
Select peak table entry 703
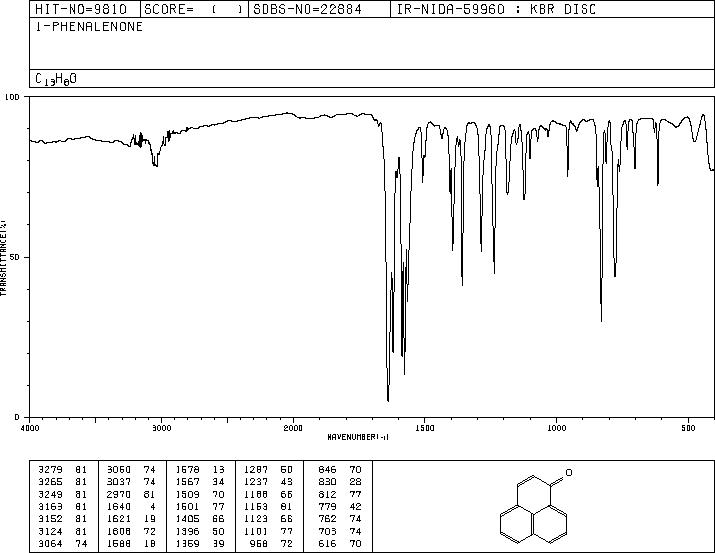(327, 531)
